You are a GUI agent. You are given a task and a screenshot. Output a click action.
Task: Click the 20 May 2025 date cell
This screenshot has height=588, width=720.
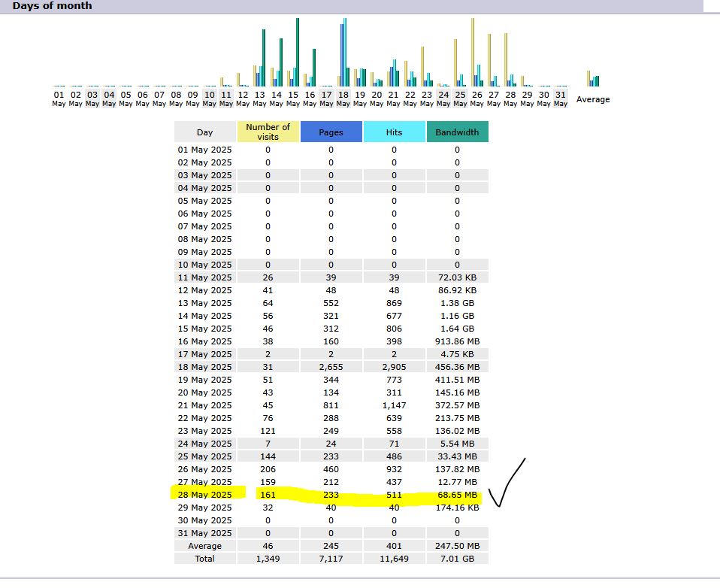(204, 393)
